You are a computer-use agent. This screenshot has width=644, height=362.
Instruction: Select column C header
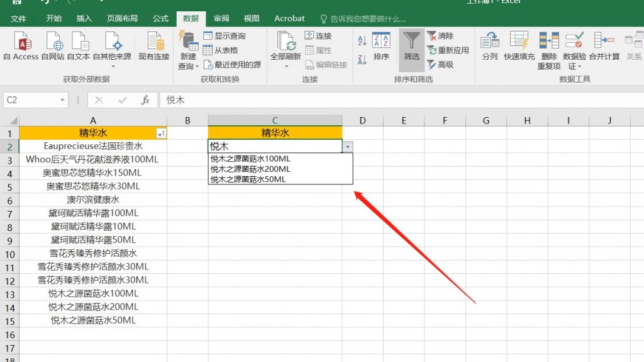[x=275, y=120]
